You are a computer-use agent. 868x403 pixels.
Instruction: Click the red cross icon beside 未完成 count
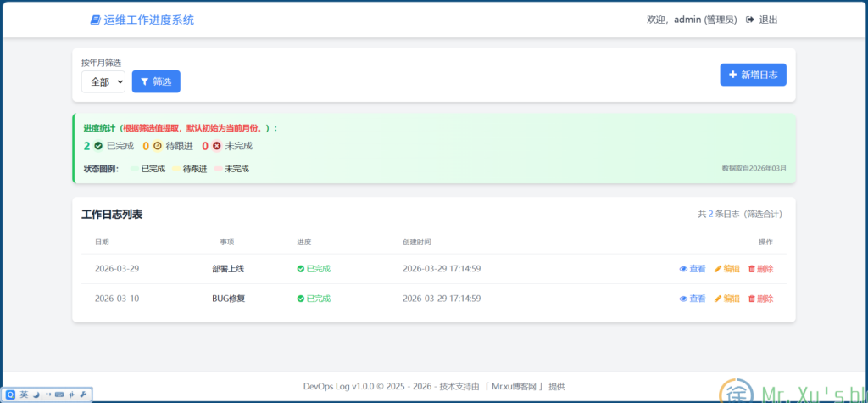(217, 146)
